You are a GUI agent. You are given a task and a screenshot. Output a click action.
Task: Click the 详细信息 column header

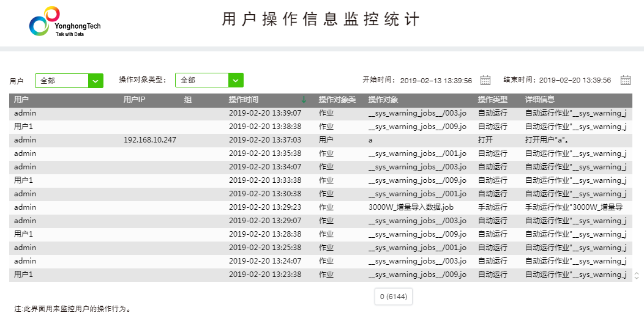tap(539, 100)
